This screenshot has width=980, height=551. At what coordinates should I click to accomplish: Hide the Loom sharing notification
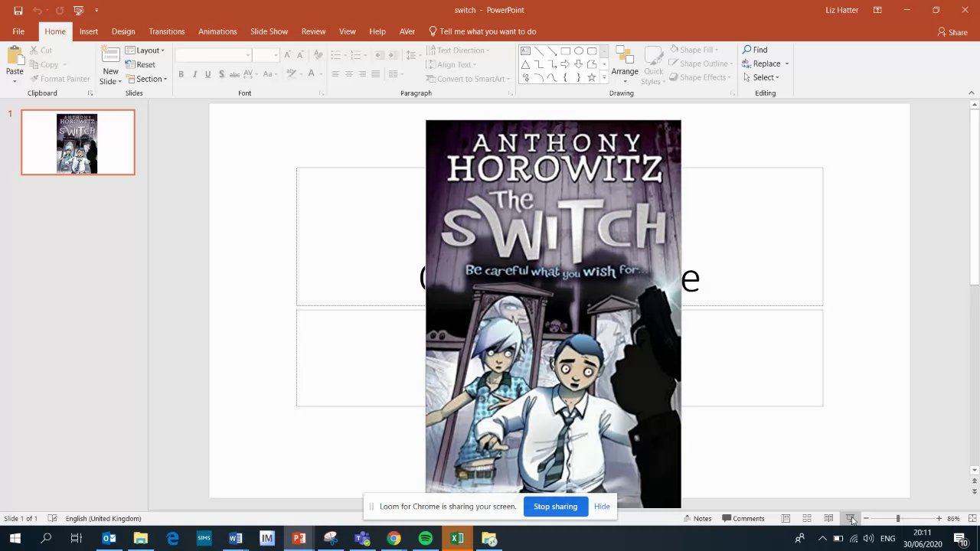tap(602, 507)
